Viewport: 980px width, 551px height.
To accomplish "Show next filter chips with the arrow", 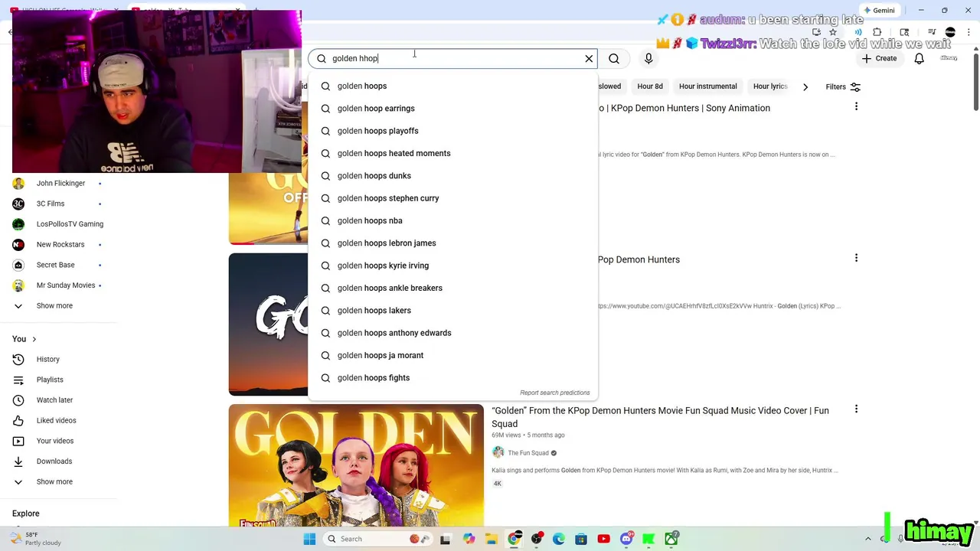I will (x=805, y=86).
